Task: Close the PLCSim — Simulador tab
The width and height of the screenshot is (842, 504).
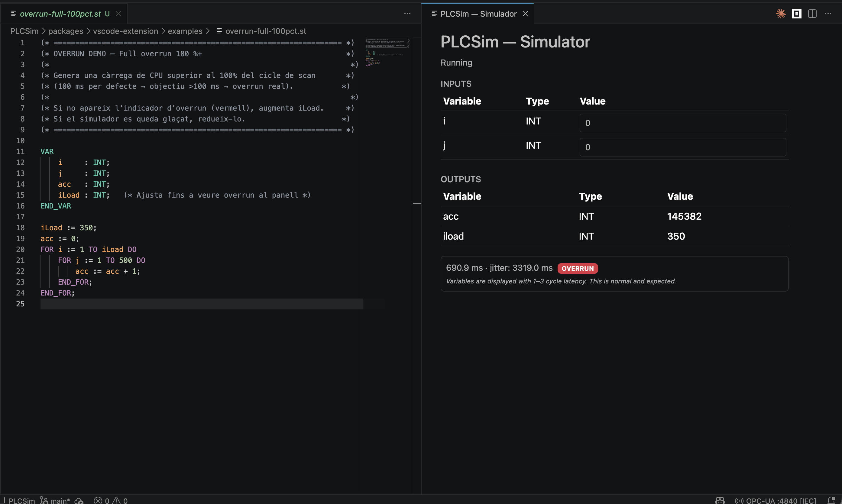Action: pos(525,14)
